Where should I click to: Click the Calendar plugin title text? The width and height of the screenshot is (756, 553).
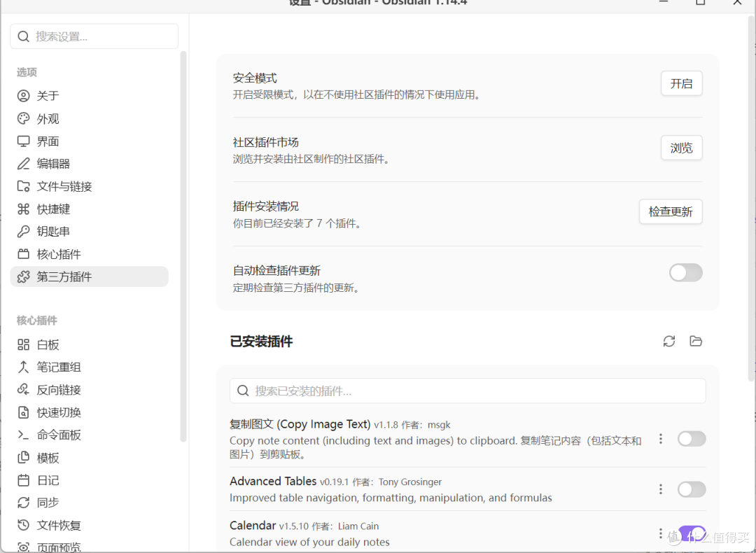coord(253,525)
